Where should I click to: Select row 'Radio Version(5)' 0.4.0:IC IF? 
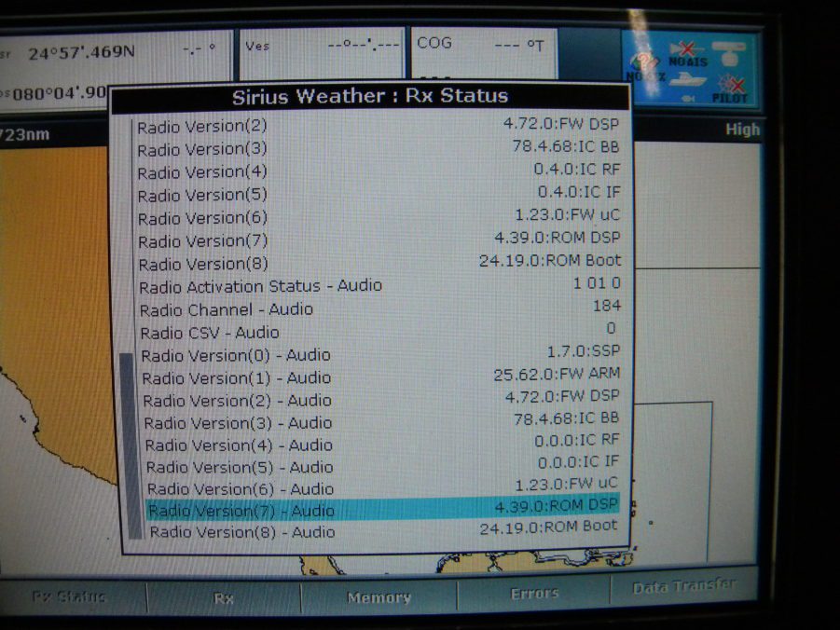click(x=378, y=194)
